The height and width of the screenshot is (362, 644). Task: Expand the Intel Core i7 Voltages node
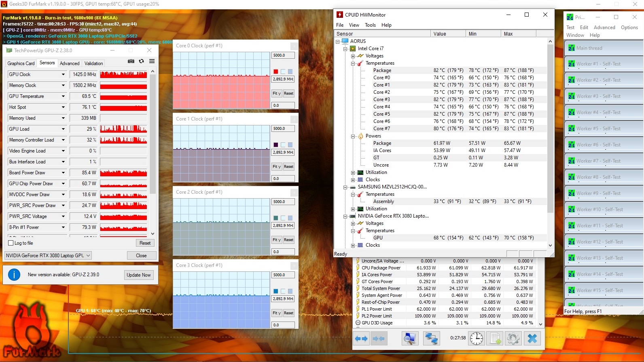(x=353, y=56)
